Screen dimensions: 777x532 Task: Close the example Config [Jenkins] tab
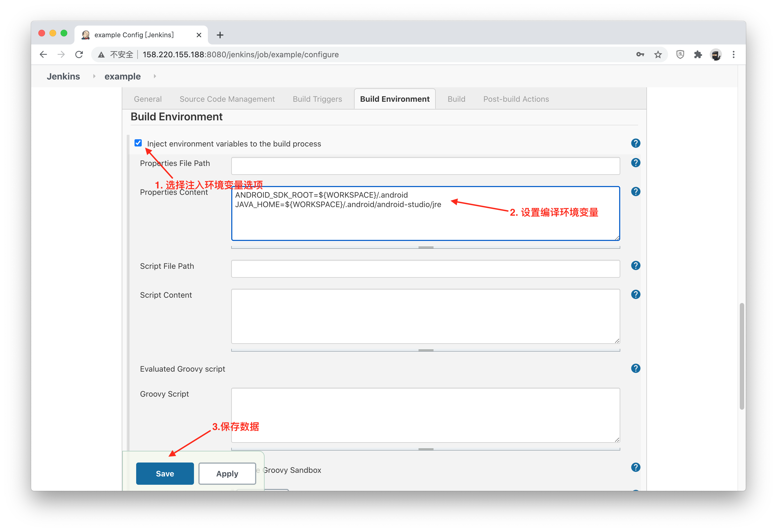tap(199, 35)
